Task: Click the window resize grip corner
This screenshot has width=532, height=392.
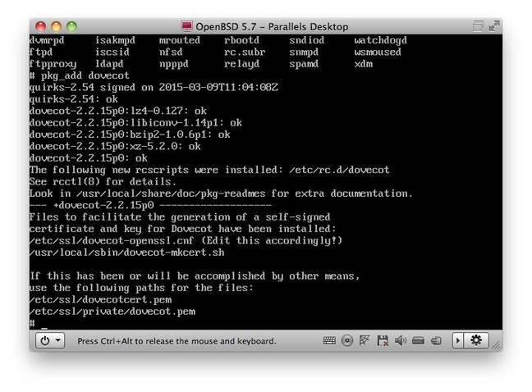Action: click(x=497, y=345)
